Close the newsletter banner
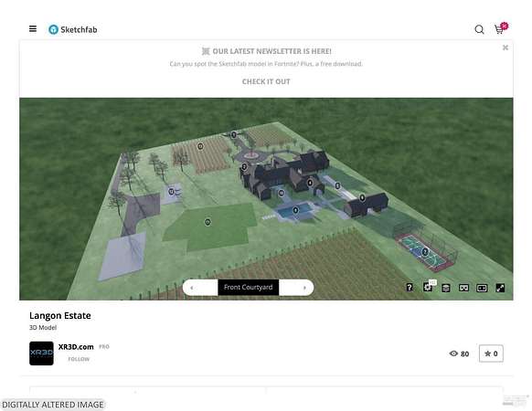 click(x=505, y=47)
